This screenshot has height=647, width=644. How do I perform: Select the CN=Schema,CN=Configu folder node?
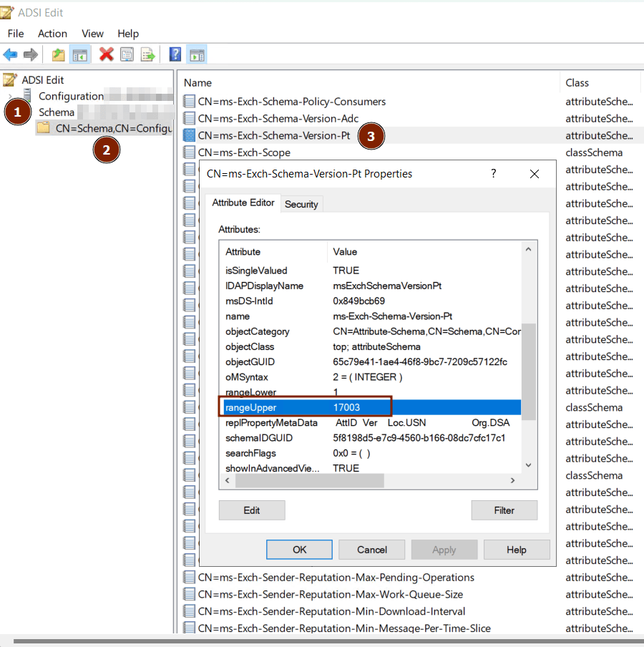tap(113, 128)
